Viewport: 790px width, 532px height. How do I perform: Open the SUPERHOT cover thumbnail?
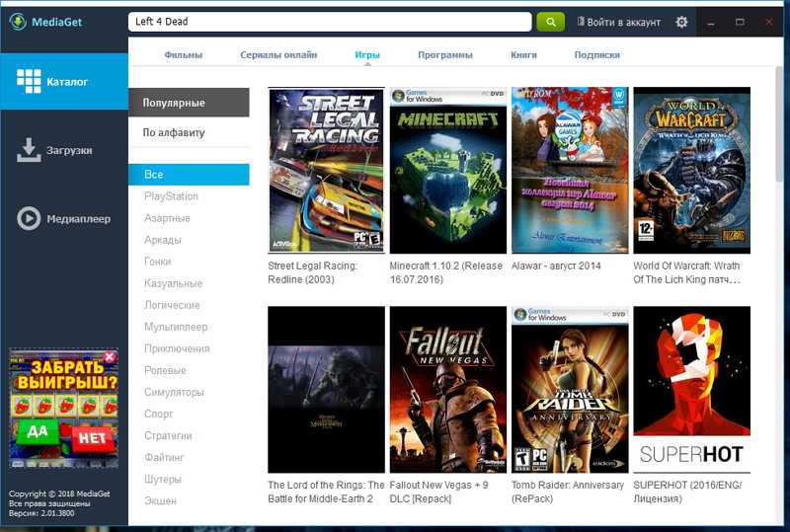coord(692,390)
